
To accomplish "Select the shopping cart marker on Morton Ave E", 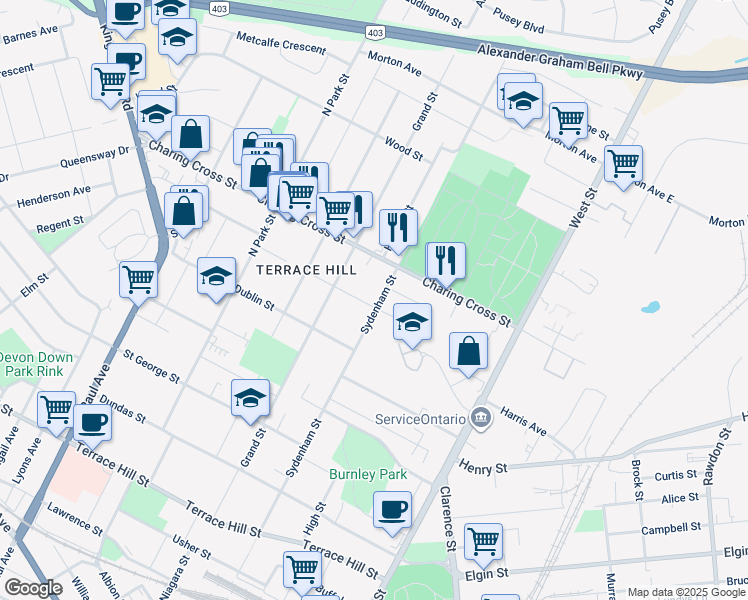I will coord(623,162).
